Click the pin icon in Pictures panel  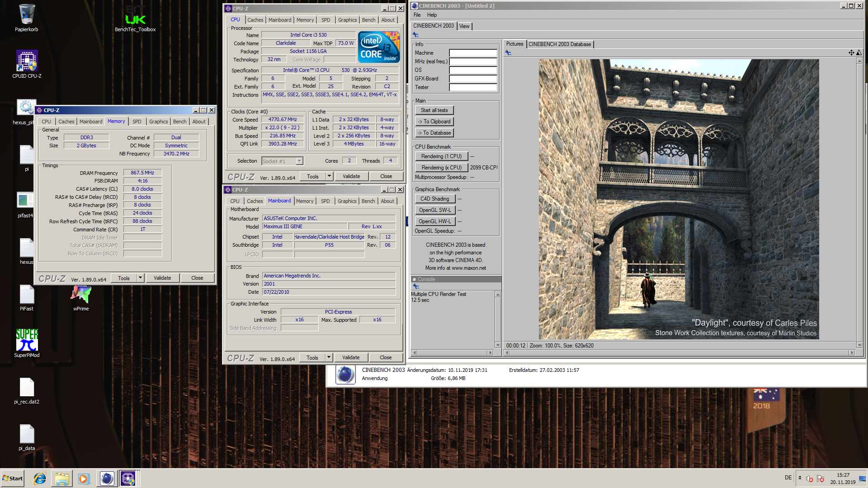508,53
